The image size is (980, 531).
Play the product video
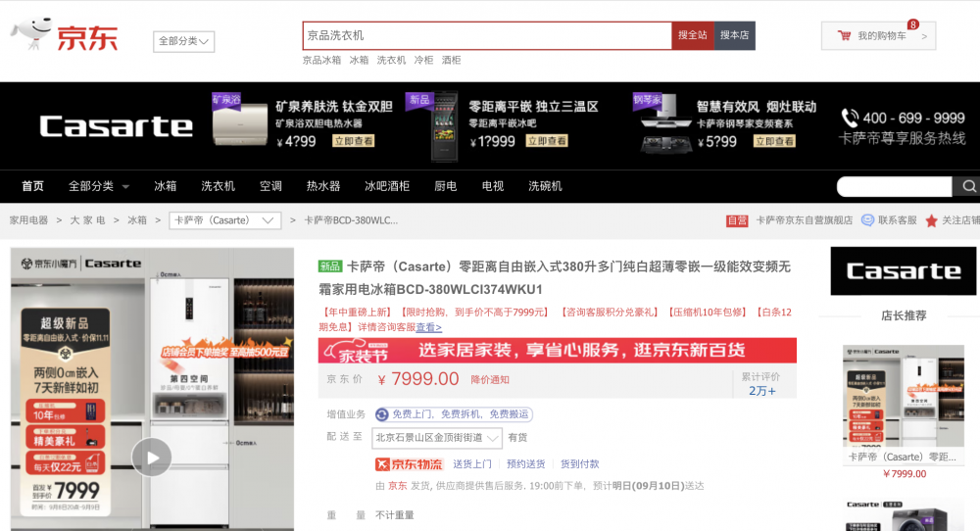[x=152, y=457]
